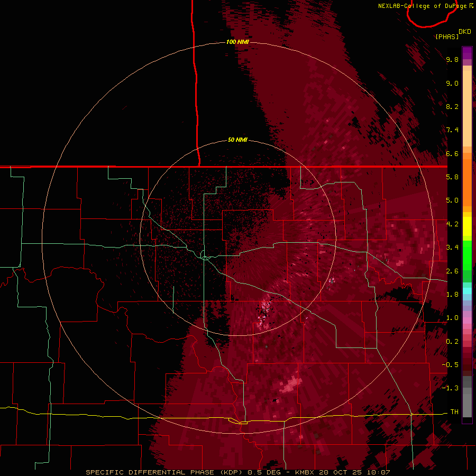The image size is (476, 476).
Task: Choose the 3.4 scale label
Action: click(x=452, y=248)
